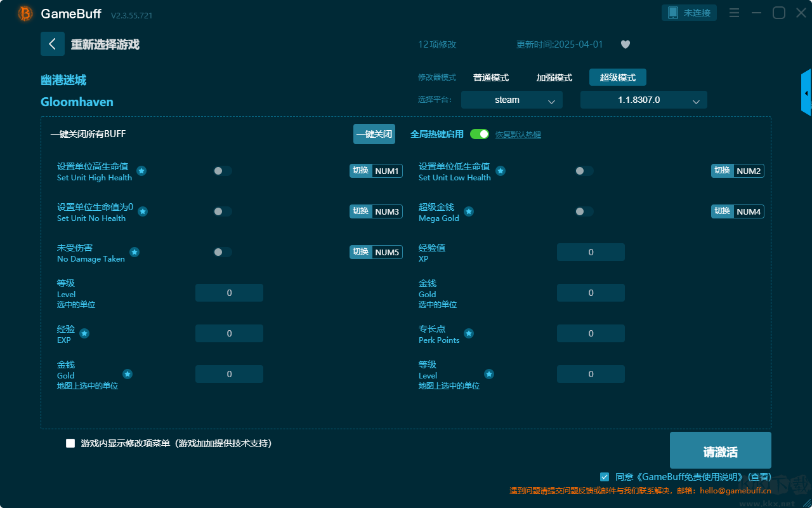The image size is (812, 508).
Task: Click the Gold 选中的单位 input field
Action: [x=591, y=293]
